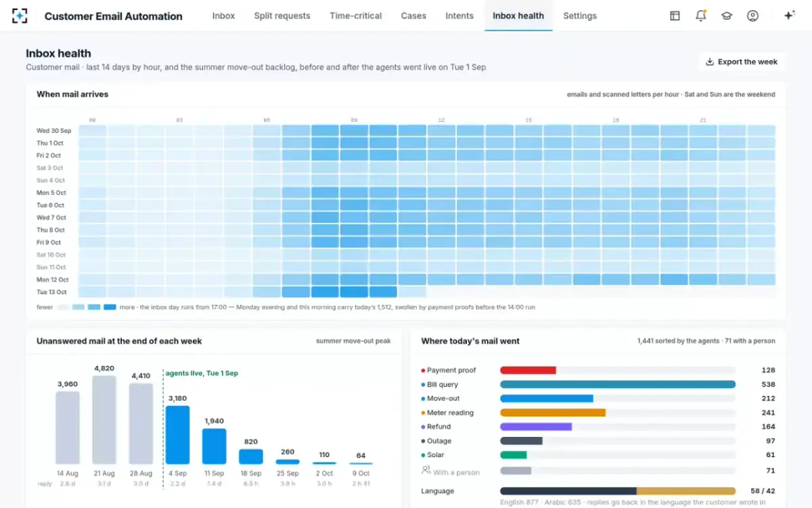Select the Inbox health tab
812x508 pixels.
click(518, 16)
